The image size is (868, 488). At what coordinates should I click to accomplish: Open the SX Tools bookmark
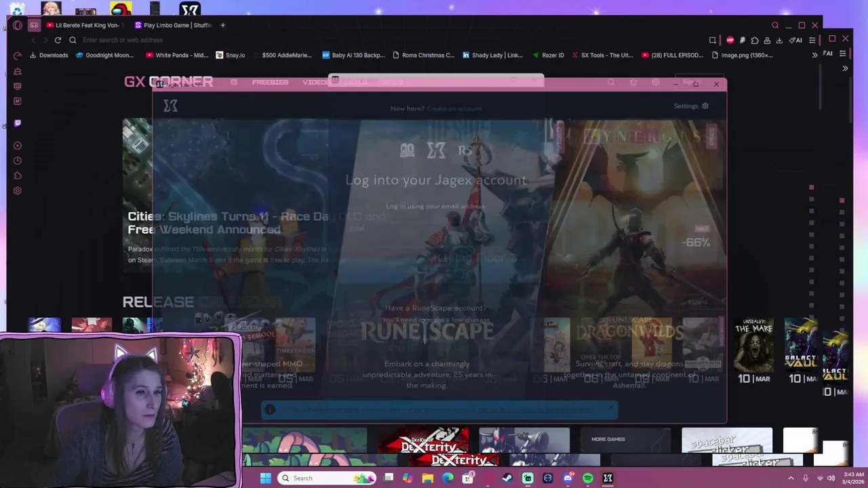(602, 55)
